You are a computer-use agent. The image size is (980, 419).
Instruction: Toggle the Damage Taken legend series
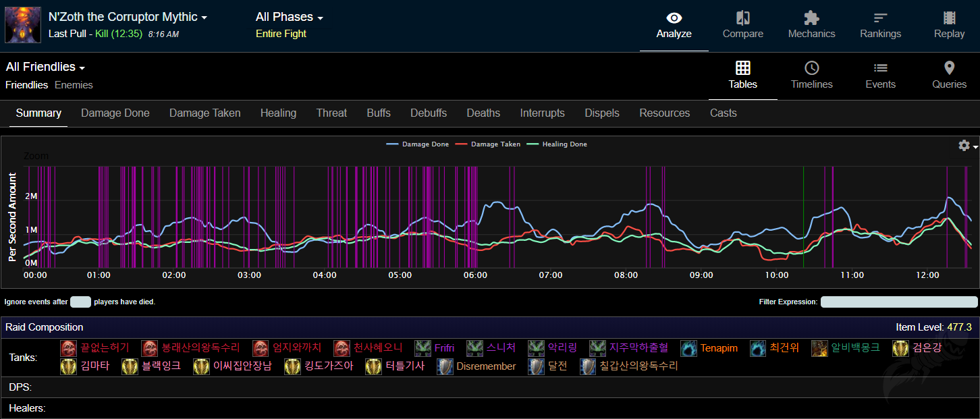coord(488,144)
